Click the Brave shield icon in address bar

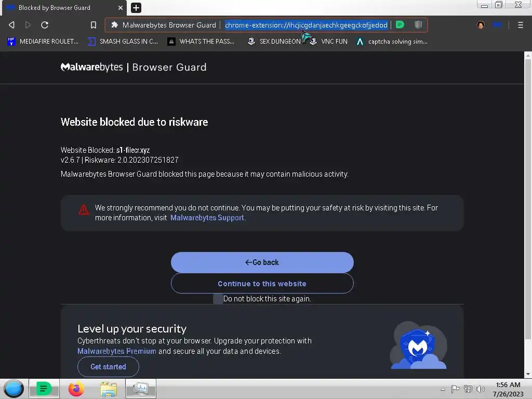(x=418, y=25)
